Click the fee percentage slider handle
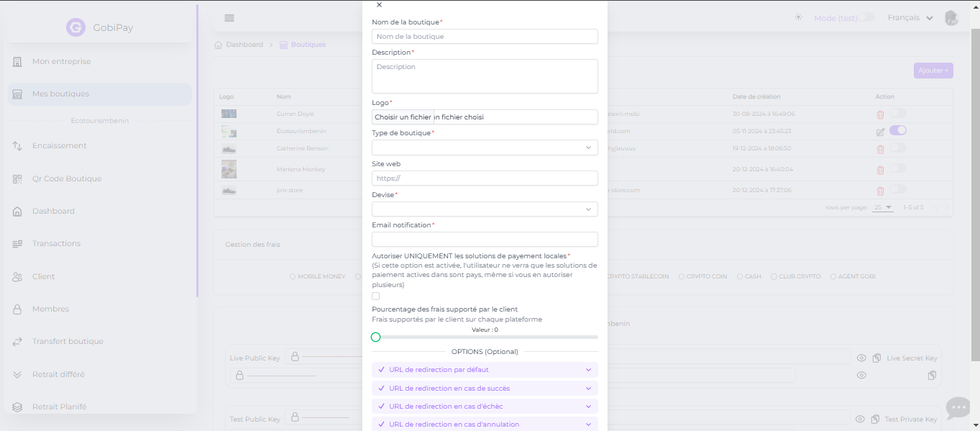Viewport: 980px width, 431px height. pyautogui.click(x=376, y=337)
